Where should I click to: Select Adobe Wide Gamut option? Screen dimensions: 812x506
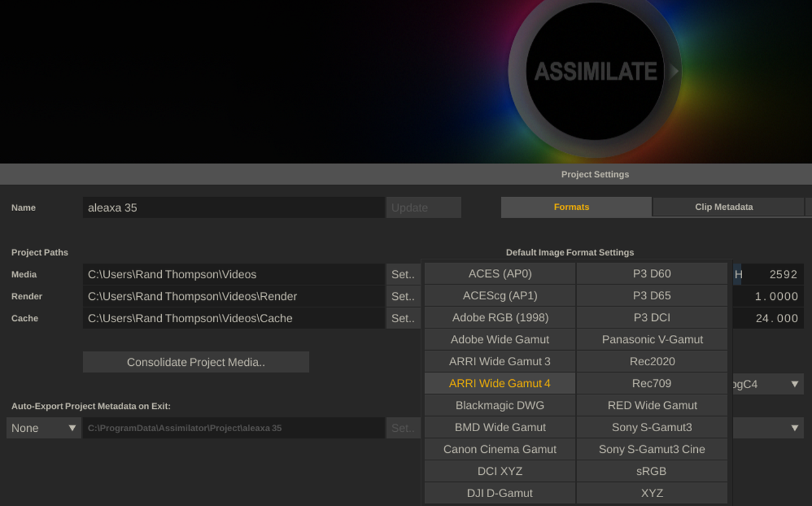[500, 339]
